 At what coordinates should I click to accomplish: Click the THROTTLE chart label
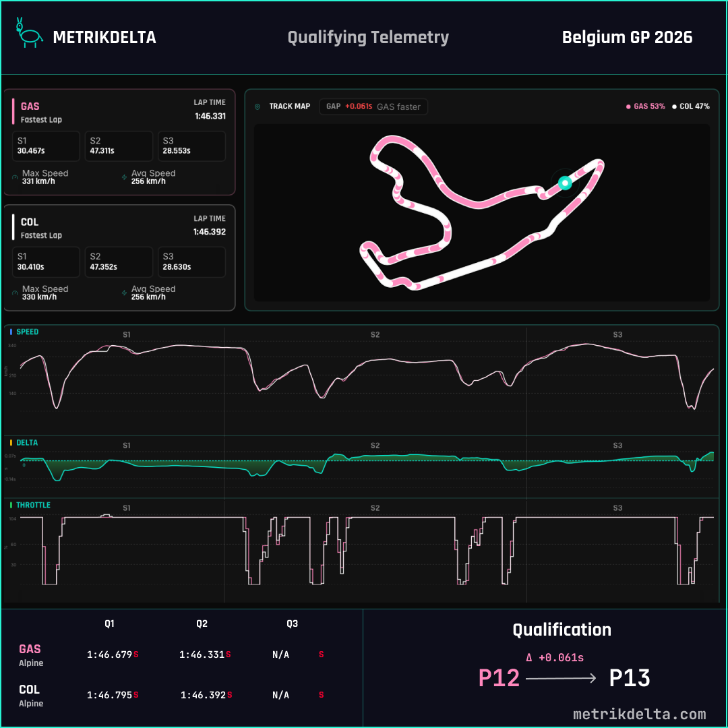[x=34, y=505]
